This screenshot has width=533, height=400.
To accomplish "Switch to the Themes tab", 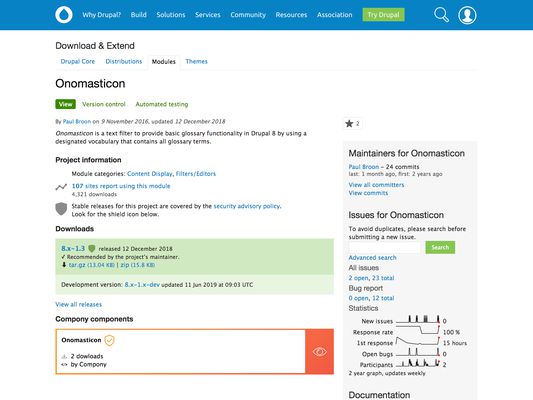I will coord(196,62).
